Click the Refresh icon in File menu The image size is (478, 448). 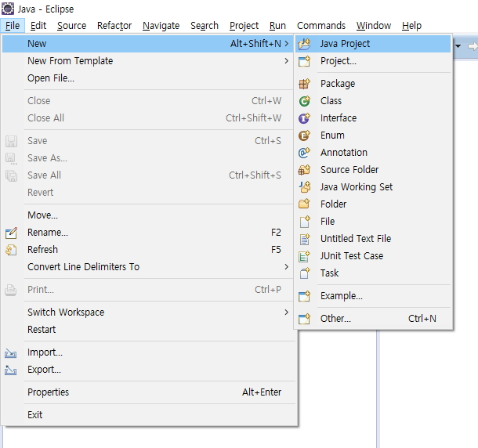[x=11, y=250]
